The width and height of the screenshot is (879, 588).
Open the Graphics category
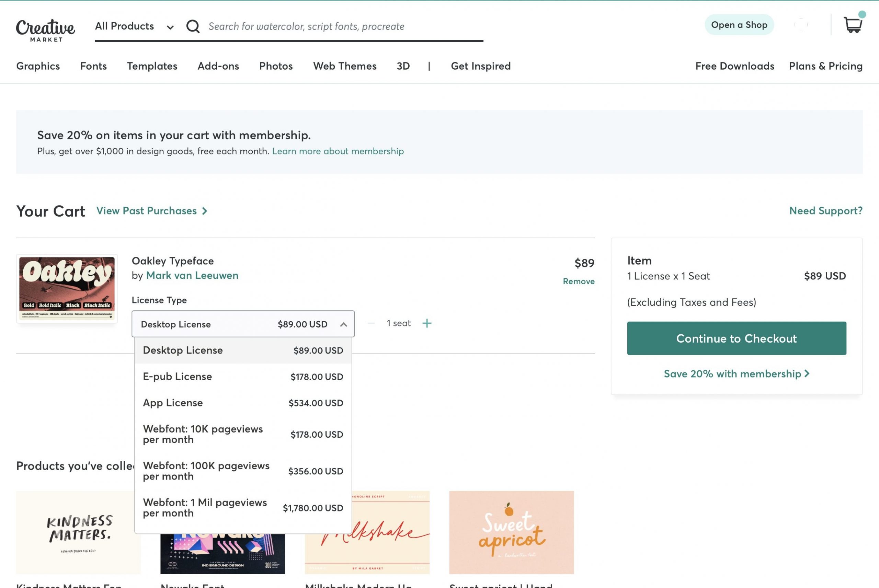coord(38,66)
